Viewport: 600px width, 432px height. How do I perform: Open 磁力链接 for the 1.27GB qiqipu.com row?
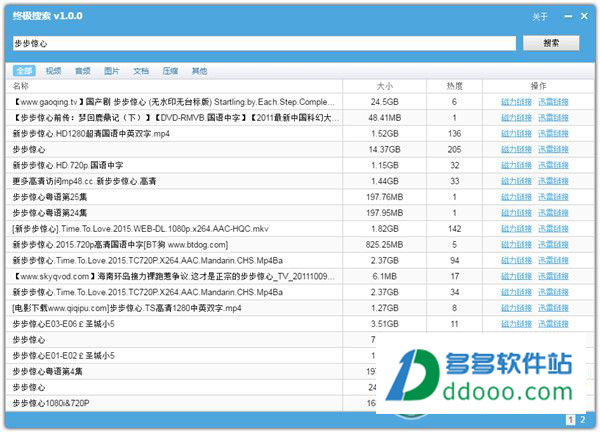pos(517,308)
